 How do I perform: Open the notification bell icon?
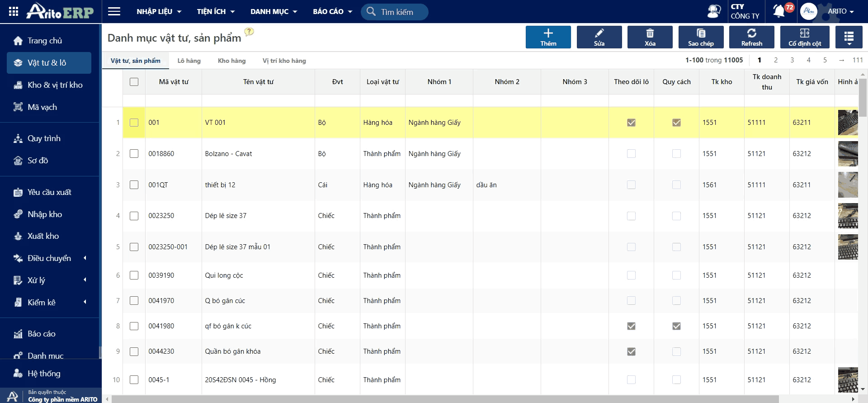coord(779,11)
